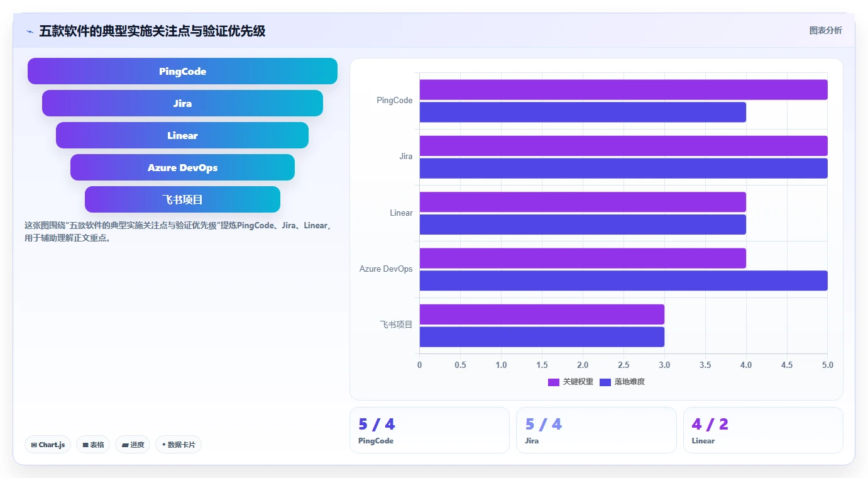Click the 数据卡片 tag chip
Image resolution: width=868 pixels, height=478 pixels.
[x=179, y=445]
